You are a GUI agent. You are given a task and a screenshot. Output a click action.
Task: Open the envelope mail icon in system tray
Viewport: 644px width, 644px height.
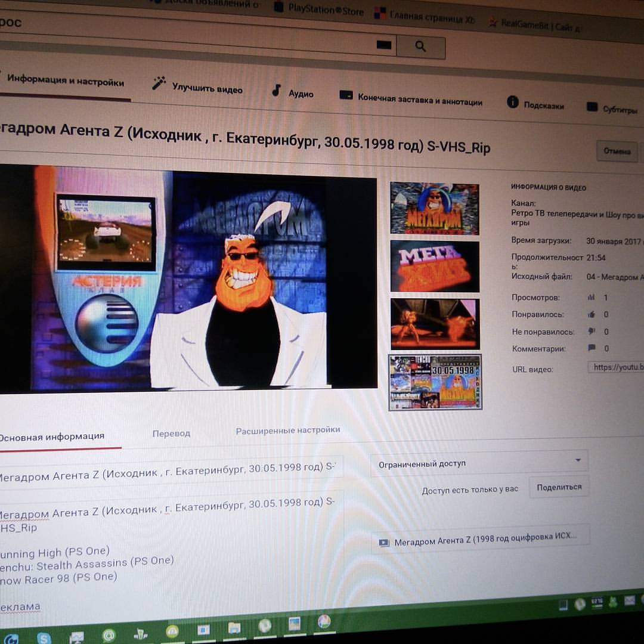tap(630, 601)
